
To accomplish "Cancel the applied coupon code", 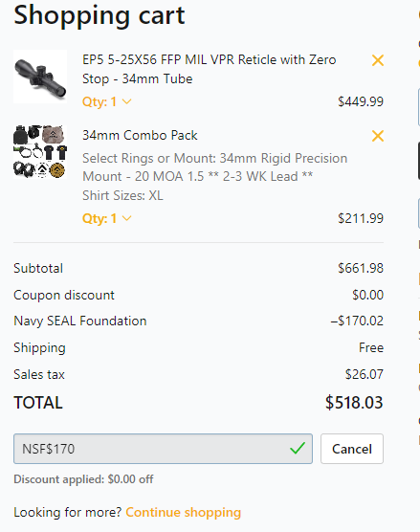I will tap(352, 449).
